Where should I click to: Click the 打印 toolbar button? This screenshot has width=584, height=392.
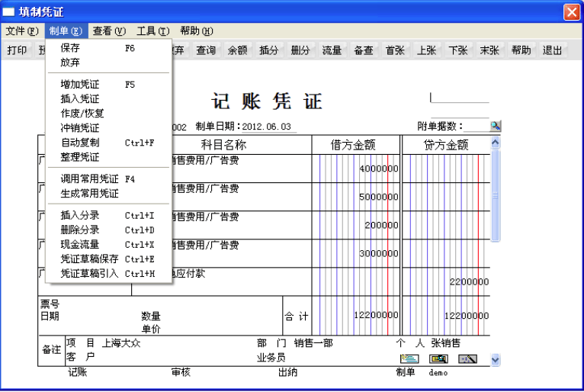pos(17,50)
